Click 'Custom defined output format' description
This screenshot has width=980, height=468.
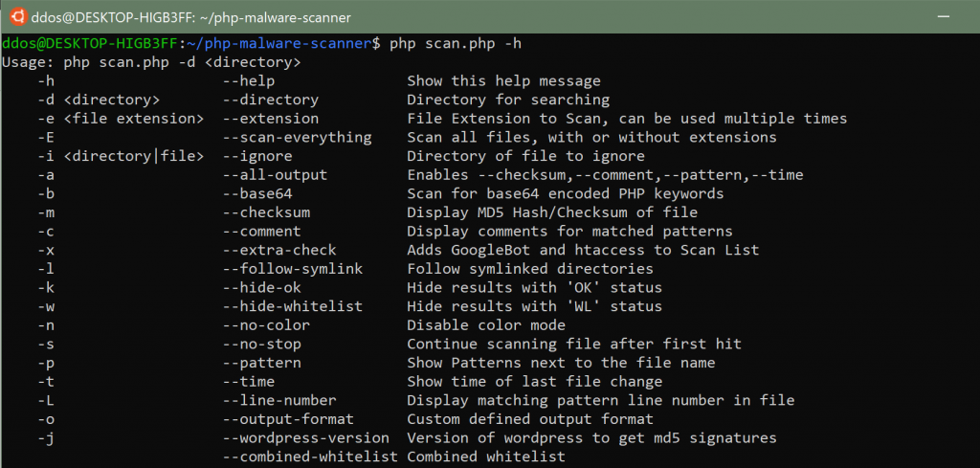coord(530,418)
